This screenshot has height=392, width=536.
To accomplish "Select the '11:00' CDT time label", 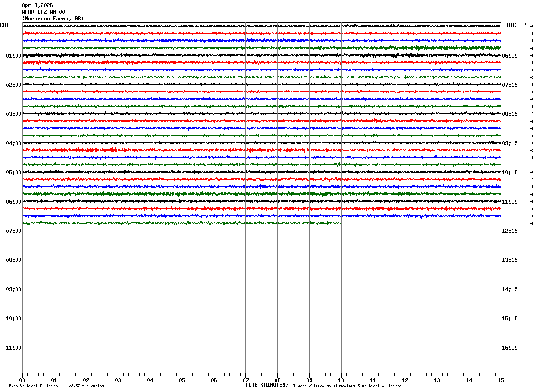I will [x=14, y=348].
